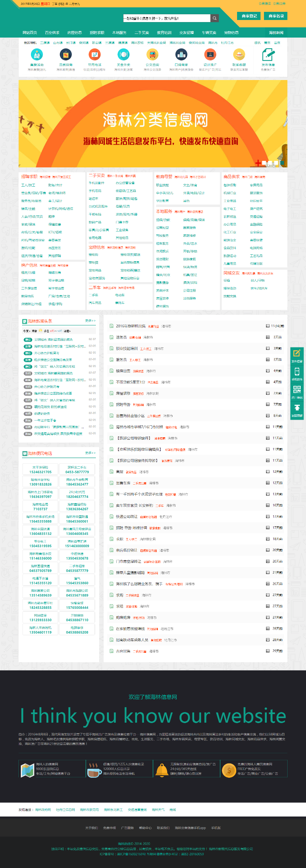
Task: Open 教育培训 nav item
Action: pos(164,33)
